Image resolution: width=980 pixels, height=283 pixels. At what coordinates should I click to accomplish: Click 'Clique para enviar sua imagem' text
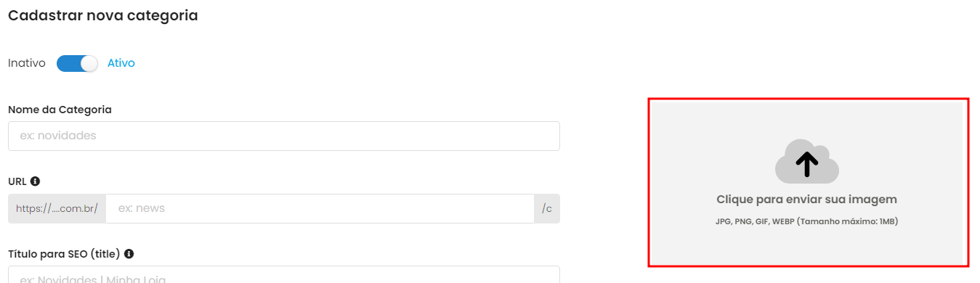coord(806,199)
